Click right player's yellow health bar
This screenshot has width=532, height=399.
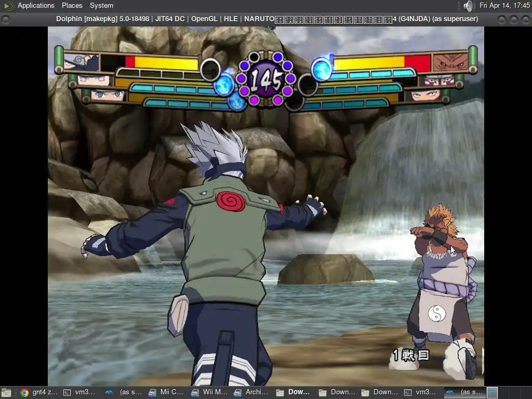pyautogui.click(x=369, y=63)
